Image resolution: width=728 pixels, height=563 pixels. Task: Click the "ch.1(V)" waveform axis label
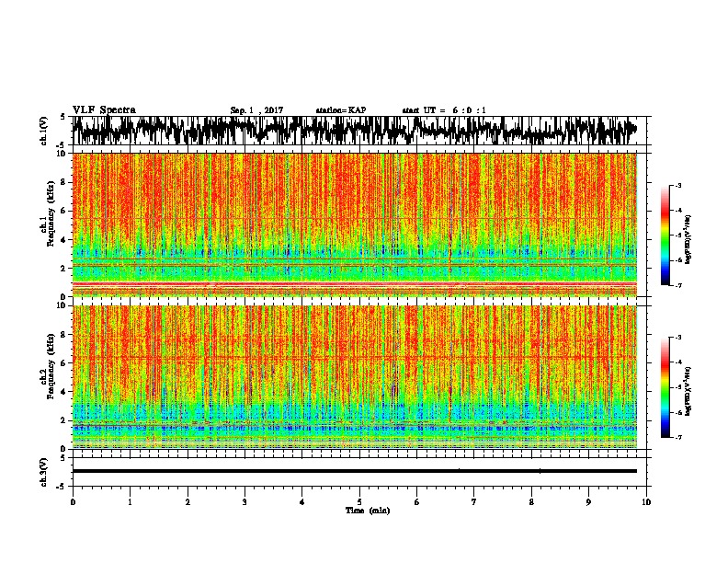point(44,131)
